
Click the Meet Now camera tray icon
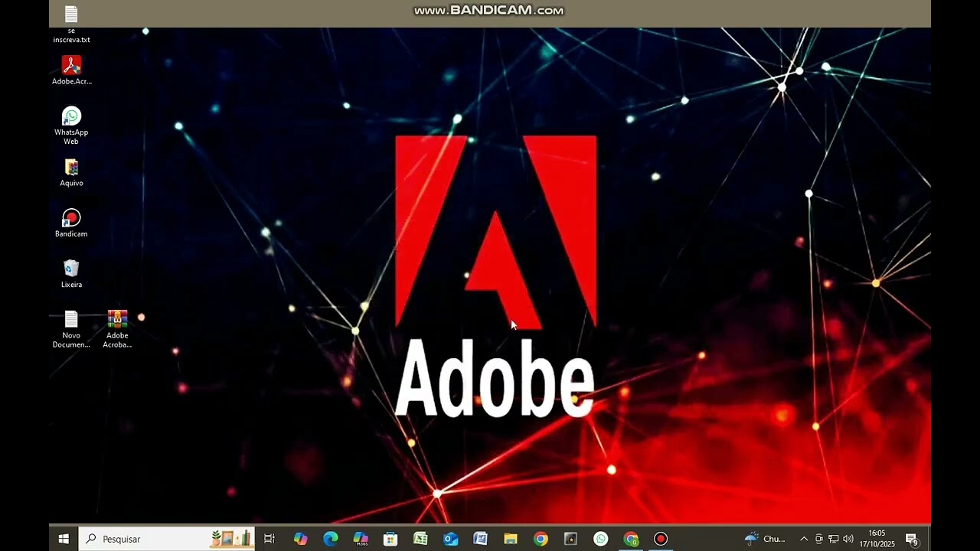818,539
